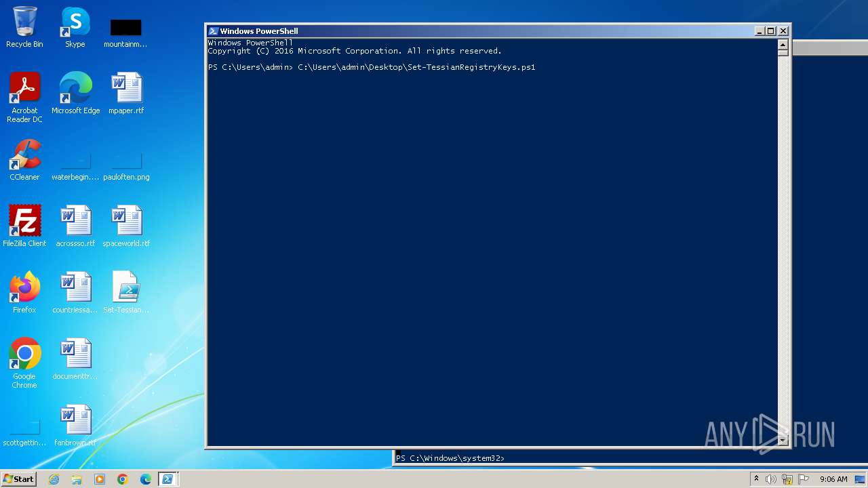The width and height of the screenshot is (868, 488).
Task: Open Edge from the taskbar
Action: pos(146,479)
